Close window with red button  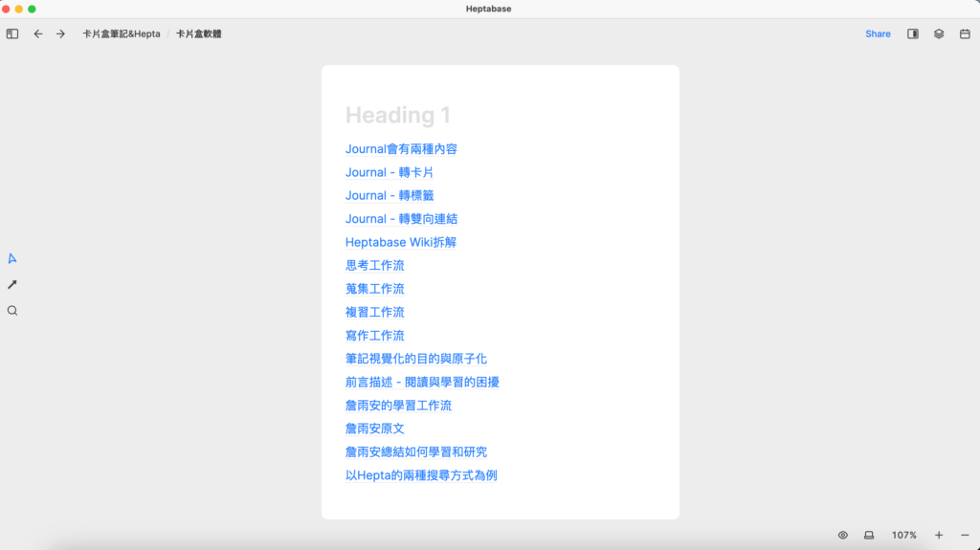tap(7, 9)
